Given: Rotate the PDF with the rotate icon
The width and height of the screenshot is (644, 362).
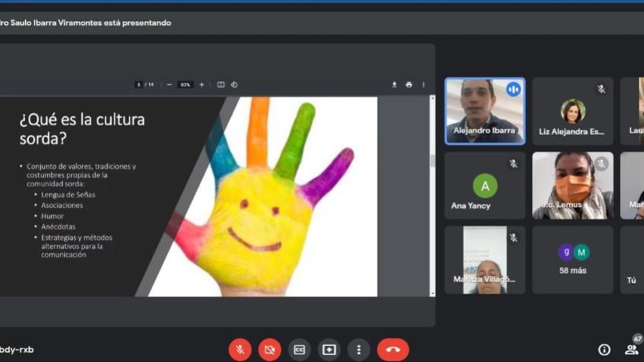Looking at the screenshot, I should point(234,85).
